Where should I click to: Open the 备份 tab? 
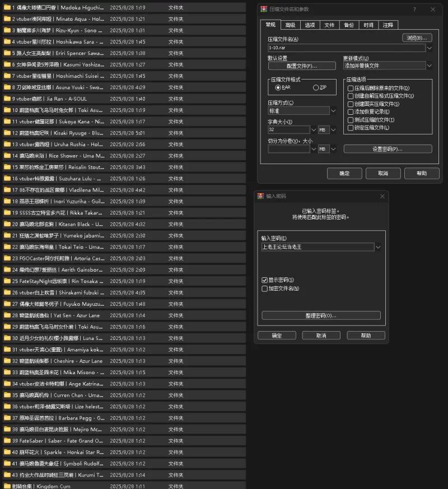349,25
